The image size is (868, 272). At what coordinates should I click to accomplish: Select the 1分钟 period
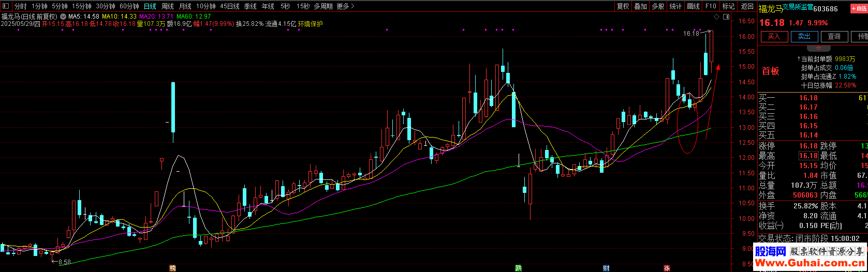39,6
